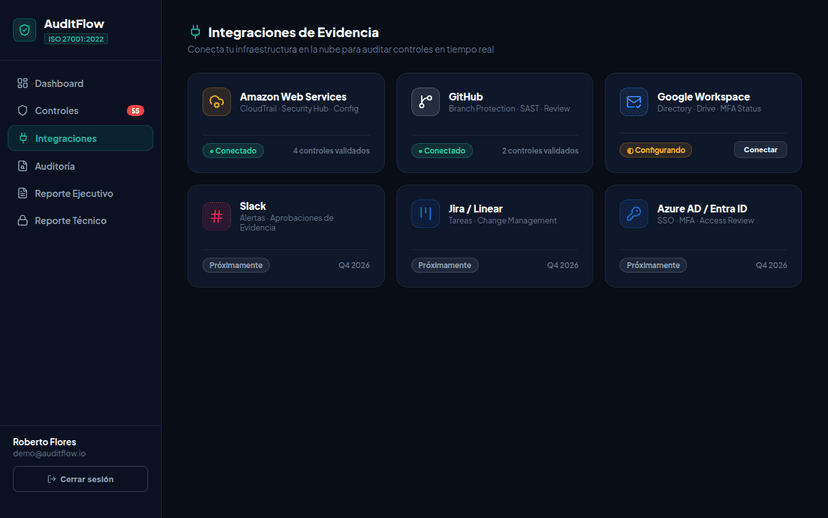Click the demo@auditflow.io email
Image resolution: width=828 pixels, height=518 pixels.
pos(49,454)
